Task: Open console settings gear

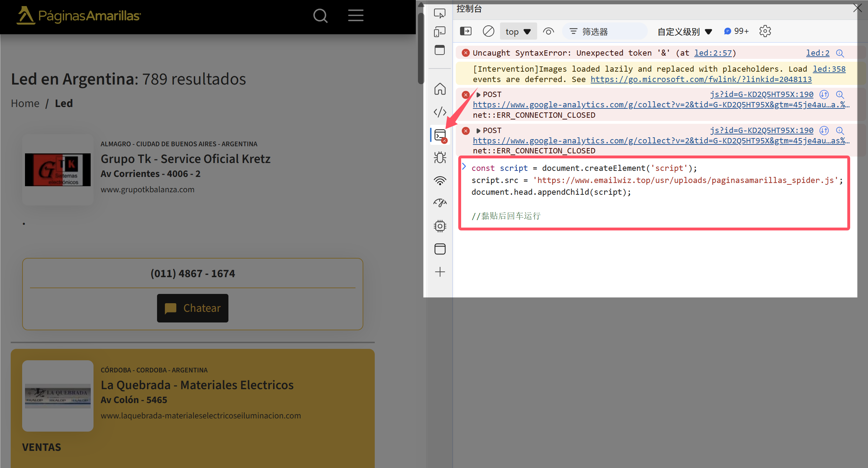Action: pyautogui.click(x=765, y=31)
